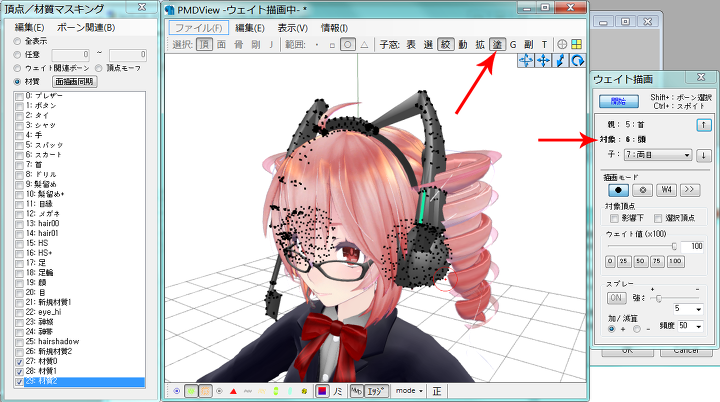Open the 動 move sub-window
The height and width of the screenshot is (402, 720).
click(x=463, y=45)
